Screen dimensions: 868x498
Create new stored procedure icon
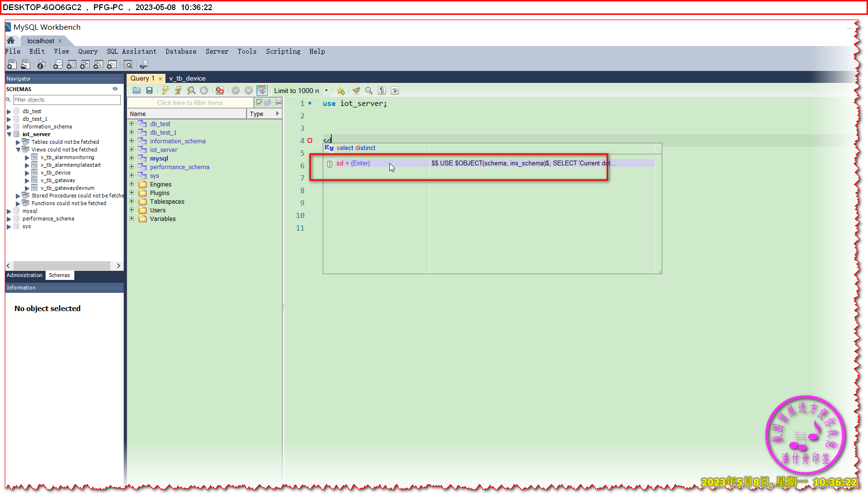(x=98, y=64)
